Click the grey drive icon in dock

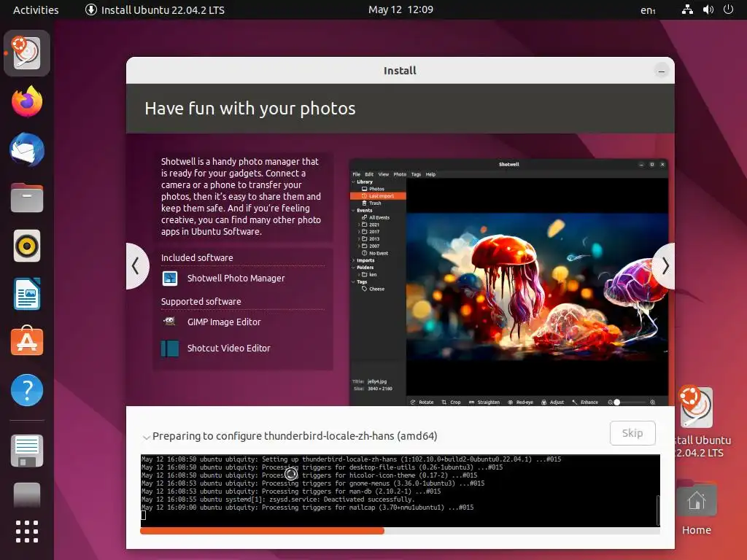pos(27,495)
